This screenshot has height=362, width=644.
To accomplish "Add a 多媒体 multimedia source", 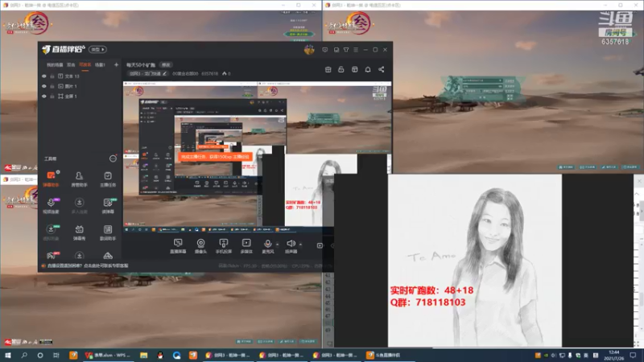I will click(246, 246).
